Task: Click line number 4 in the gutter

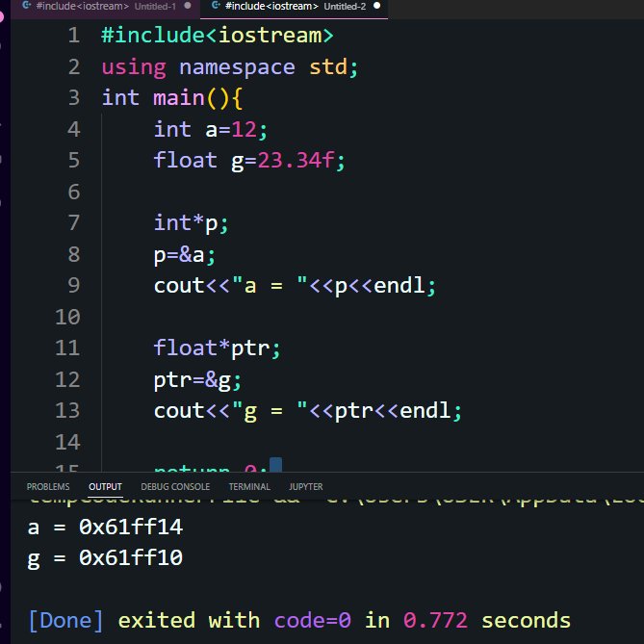Action: [x=74, y=129]
